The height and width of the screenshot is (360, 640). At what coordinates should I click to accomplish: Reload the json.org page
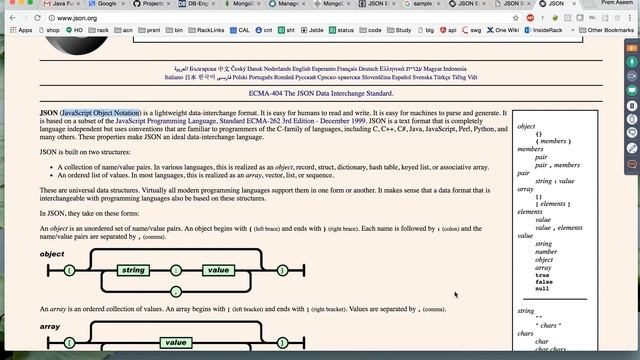pyautogui.click(x=38, y=18)
